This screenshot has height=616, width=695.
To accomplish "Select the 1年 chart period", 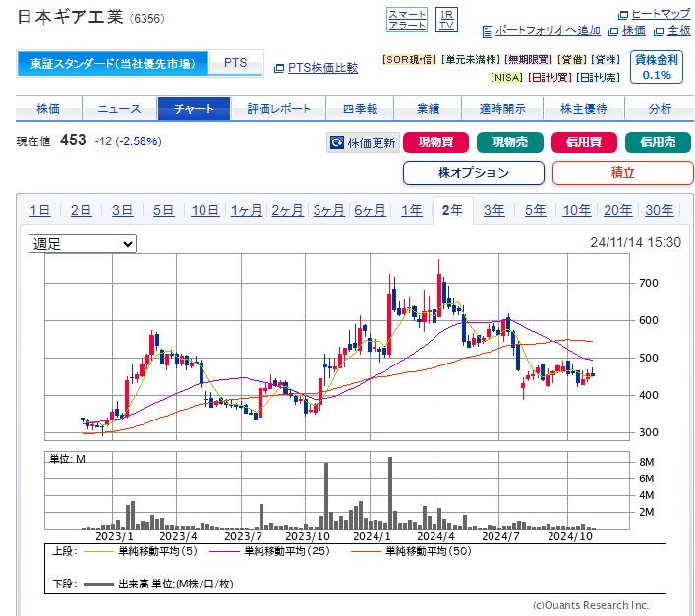I will tap(411, 210).
